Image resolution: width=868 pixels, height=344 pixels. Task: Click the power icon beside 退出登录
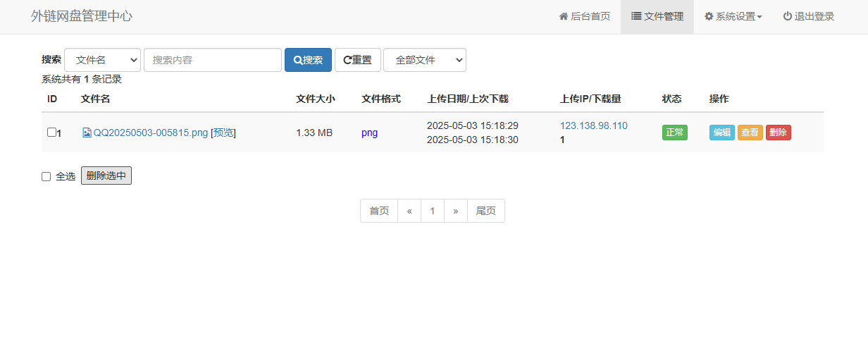click(788, 16)
